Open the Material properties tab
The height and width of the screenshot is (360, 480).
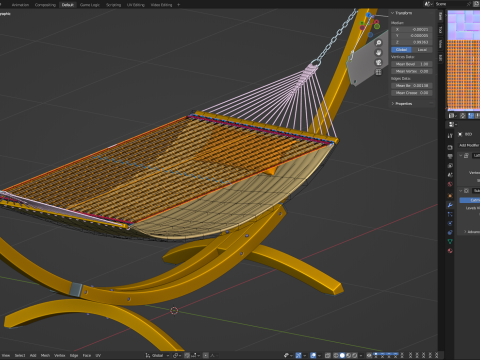pyautogui.click(x=450, y=251)
